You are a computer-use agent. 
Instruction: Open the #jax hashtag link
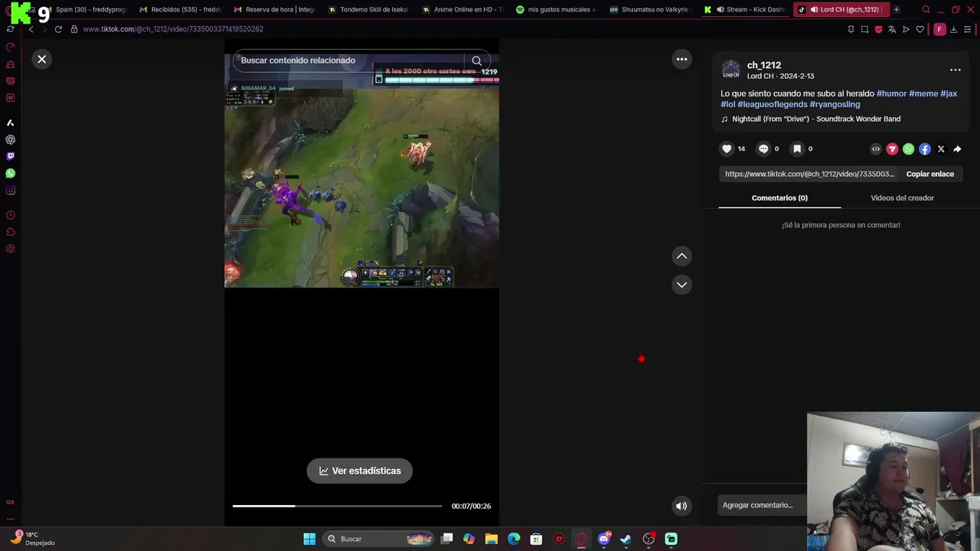pos(949,93)
